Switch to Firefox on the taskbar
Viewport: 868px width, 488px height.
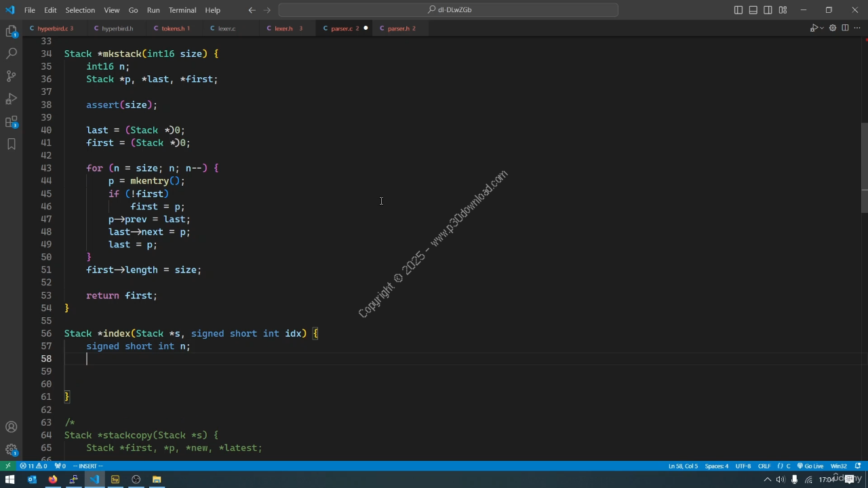click(53, 480)
